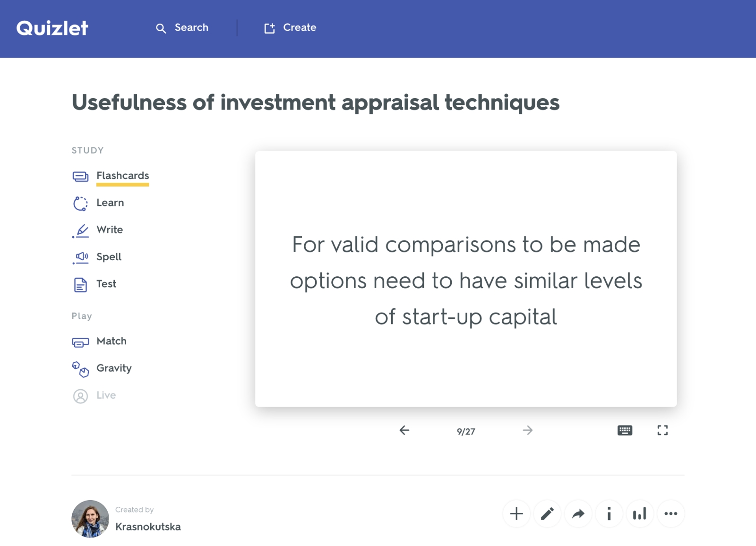This screenshot has height=546, width=756.
Task: Open the keyboard shortcuts icon
Action: 625,430
